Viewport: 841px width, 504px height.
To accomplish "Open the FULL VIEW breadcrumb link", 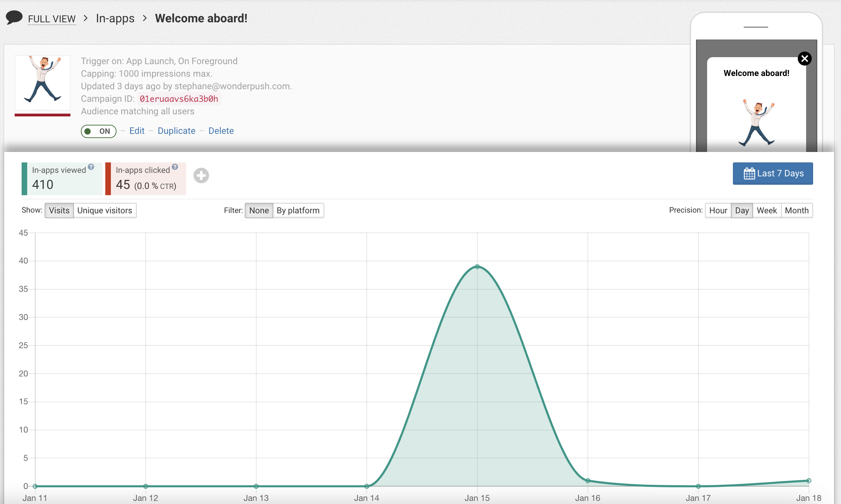I will [x=52, y=19].
